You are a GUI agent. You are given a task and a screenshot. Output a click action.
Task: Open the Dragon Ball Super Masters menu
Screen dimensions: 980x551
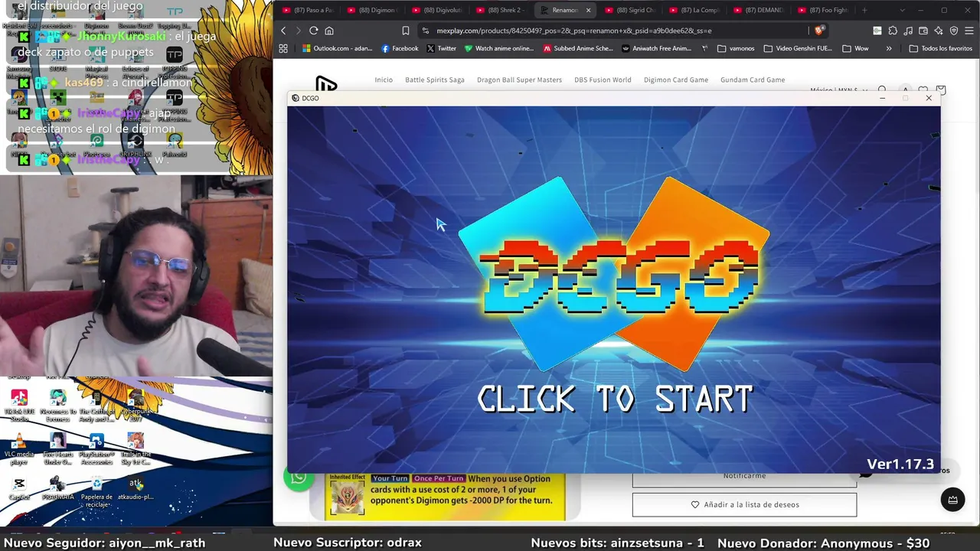click(519, 80)
